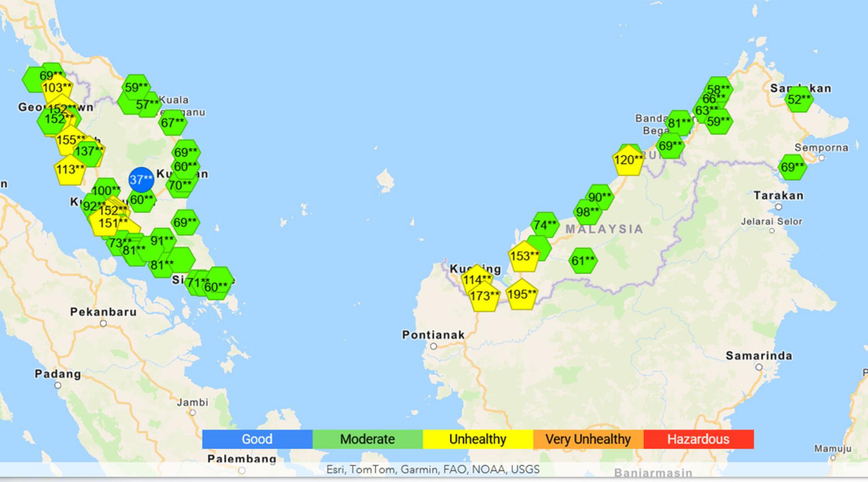Viewport: 868px width, 482px height.
Task: Select the 90** green station marker
Action: coord(600,197)
